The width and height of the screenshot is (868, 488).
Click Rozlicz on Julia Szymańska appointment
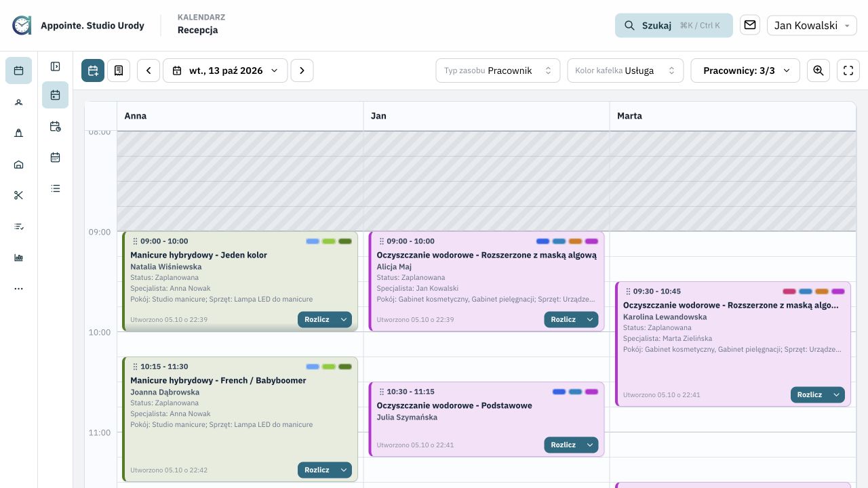pos(563,445)
